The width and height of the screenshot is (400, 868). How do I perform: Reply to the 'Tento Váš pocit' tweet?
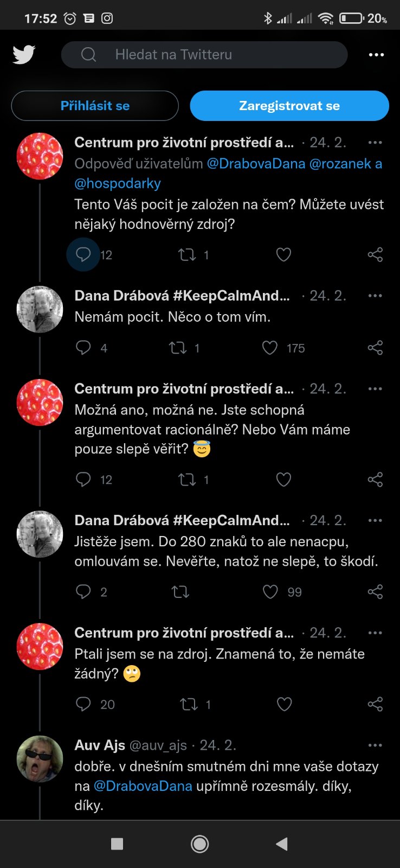pyautogui.click(x=83, y=254)
